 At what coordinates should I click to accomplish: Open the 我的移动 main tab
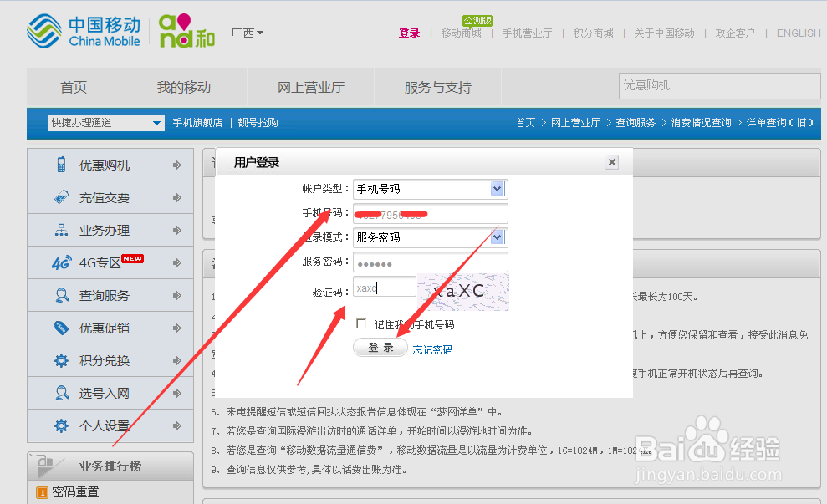tap(183, 87)
